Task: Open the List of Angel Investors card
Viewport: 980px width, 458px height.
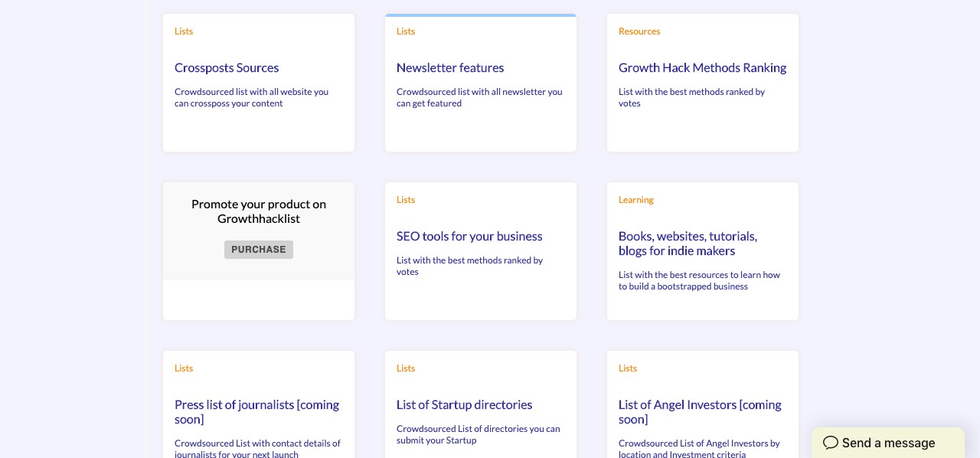Action: tap(699, 411)
